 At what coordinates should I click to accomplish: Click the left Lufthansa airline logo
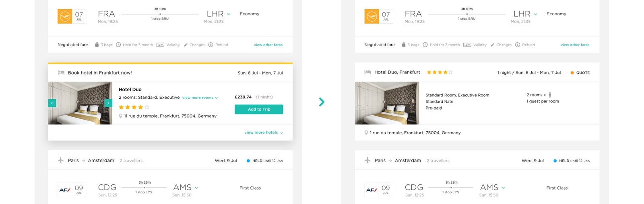[x=65, y=16]
